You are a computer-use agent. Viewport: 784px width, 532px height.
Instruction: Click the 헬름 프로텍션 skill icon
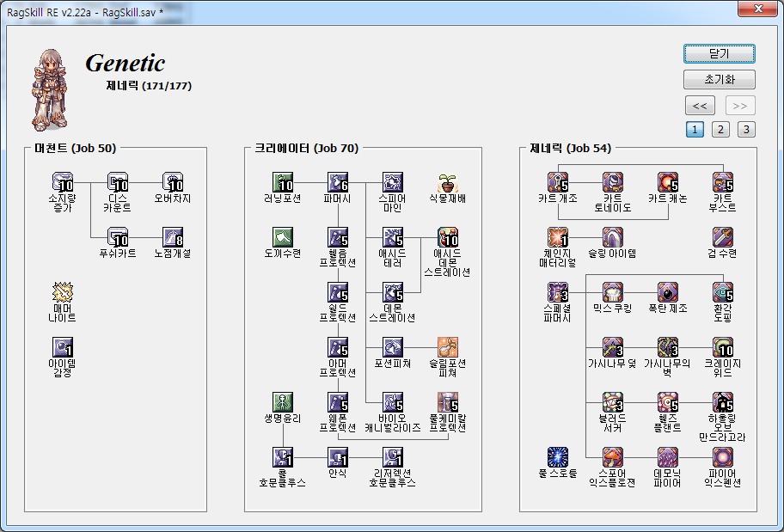(x=338, y=237)
